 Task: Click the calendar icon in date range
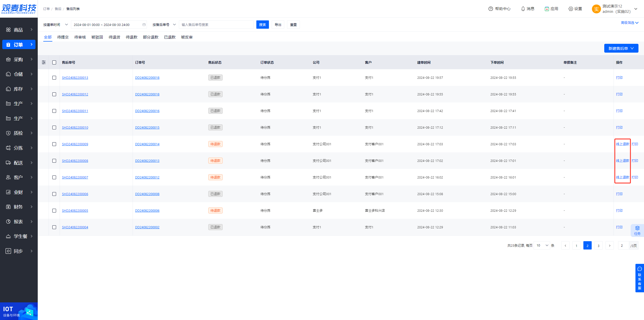144,25
